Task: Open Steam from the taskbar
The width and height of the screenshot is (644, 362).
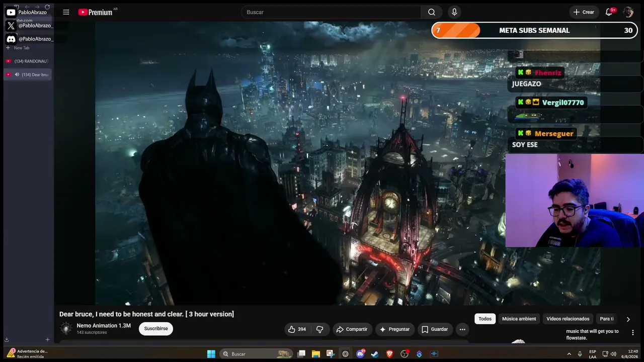Action: pos(375,354)
